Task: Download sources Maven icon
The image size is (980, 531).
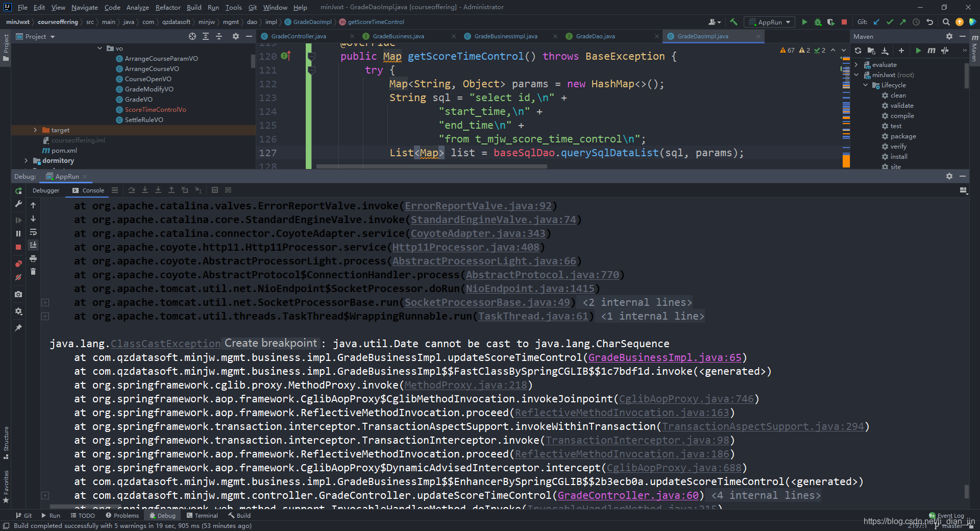Action: (x=885, y=51)
